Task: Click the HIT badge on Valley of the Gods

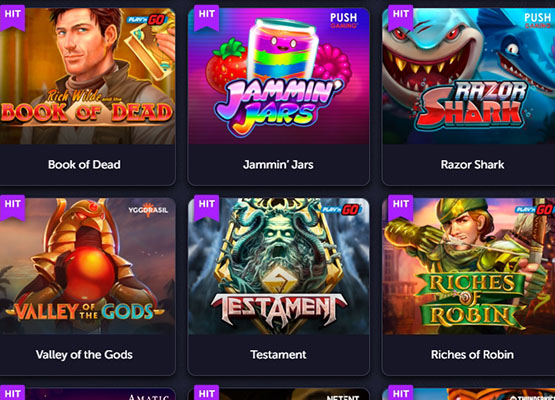Action: click(12, 207)
